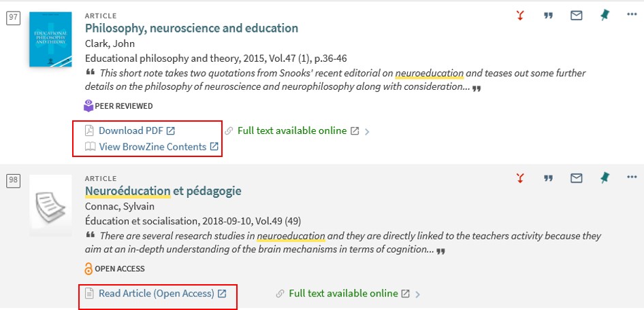Email result 97 using envelope icon
This screenshot has width=644, height=310.
tap(576, 16)
